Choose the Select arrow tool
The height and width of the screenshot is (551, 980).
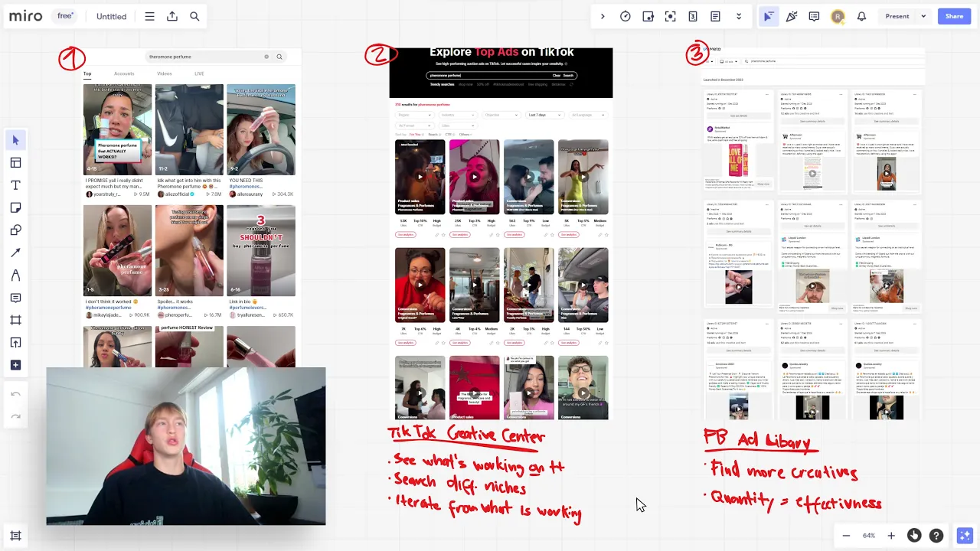(x=15, y=140)
